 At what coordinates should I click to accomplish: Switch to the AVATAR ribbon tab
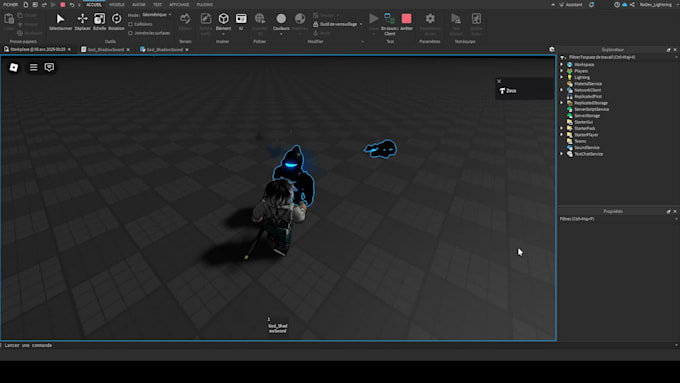tap(139, 4)
